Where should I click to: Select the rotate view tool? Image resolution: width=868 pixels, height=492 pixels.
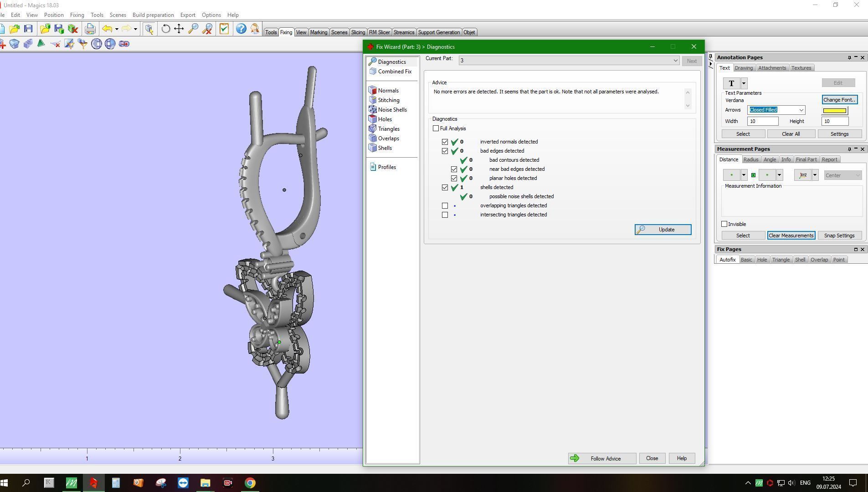click(166, 29)
